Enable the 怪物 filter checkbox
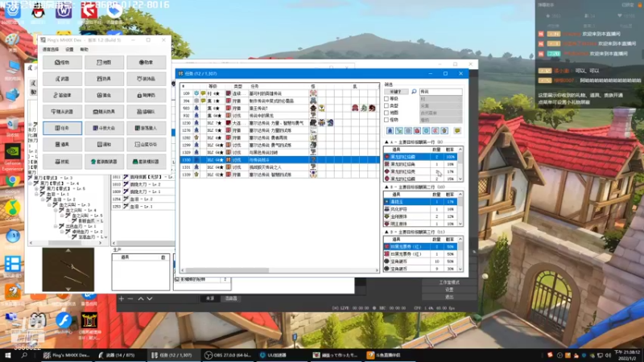Screen dimensions: 644x362 [386, 120]
